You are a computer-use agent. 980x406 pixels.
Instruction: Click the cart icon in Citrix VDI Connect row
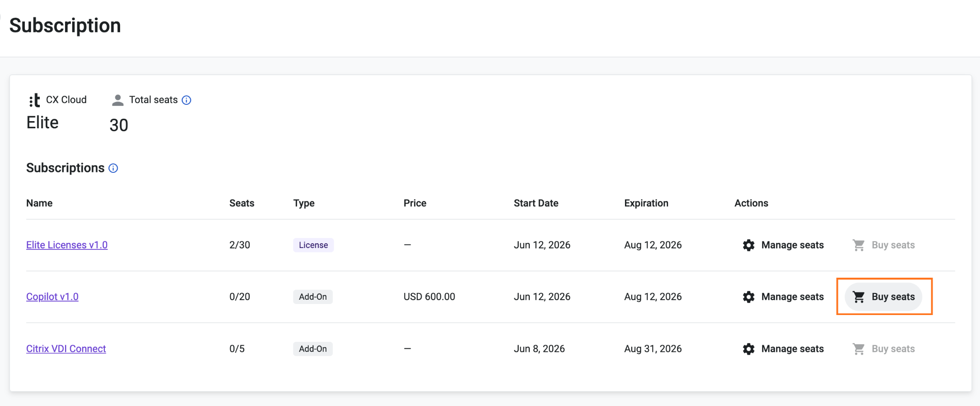859,349
